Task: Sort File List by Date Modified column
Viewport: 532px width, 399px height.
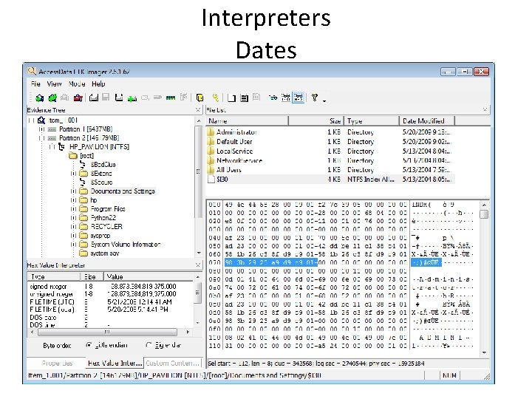Action: click(x=427, y=120)
